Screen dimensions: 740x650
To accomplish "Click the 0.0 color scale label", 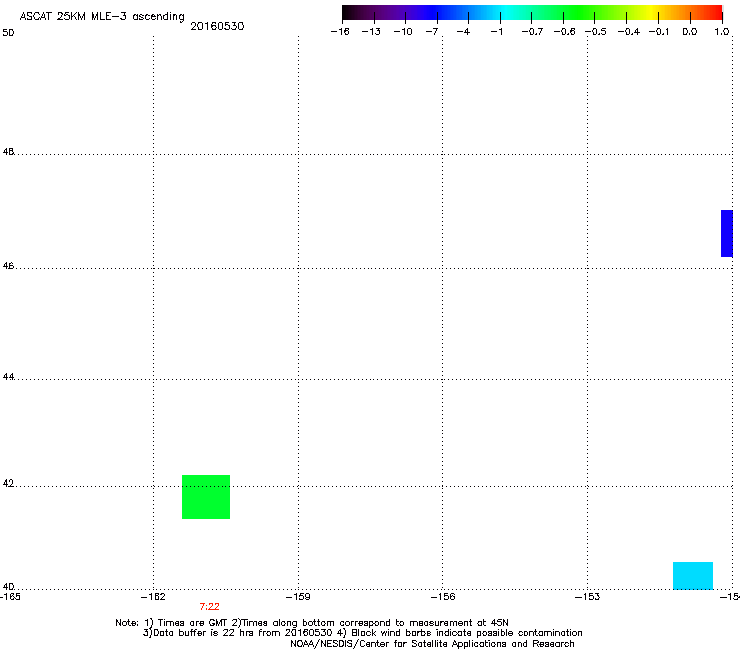I will [x=690, y=32].
